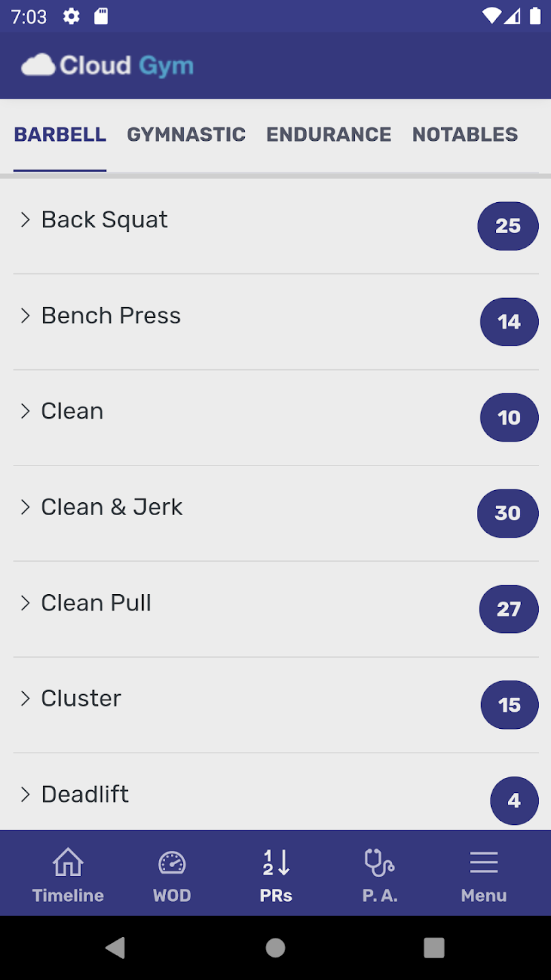Image resolution: width=551 pixels, height=980 pixels.
Task: Tap the Android recent apps square
Action: pos(434,947)
